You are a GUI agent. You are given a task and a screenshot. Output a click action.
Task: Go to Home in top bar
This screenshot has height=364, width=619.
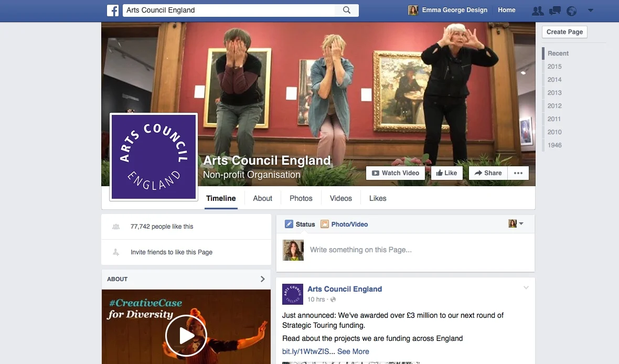pyautogui.click(x=507, y=10)
